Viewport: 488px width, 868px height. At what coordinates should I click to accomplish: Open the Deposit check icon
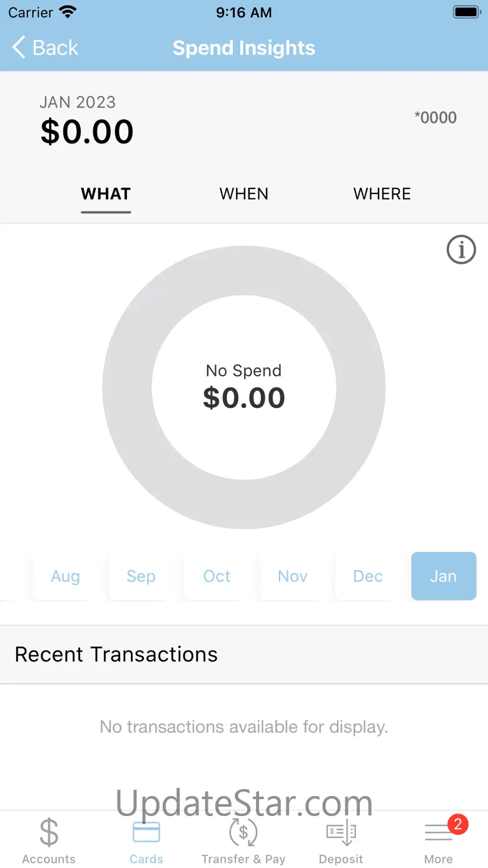(341, 833)
